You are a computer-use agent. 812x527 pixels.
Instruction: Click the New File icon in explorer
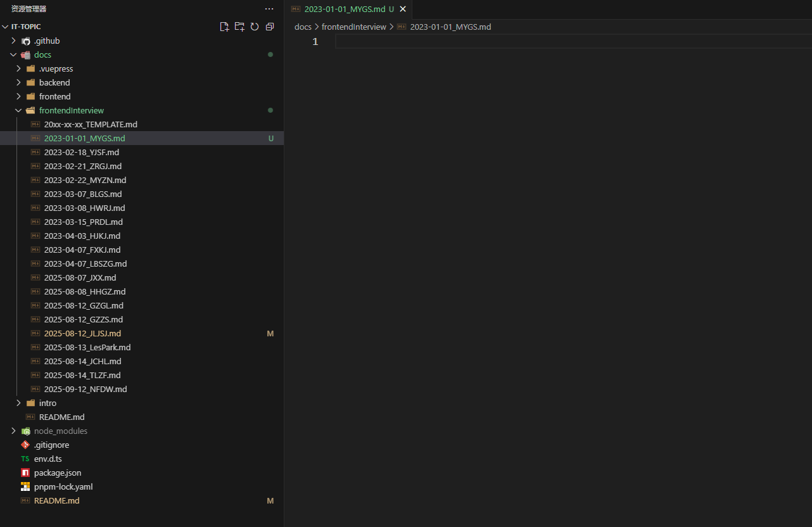pos(224,27)
